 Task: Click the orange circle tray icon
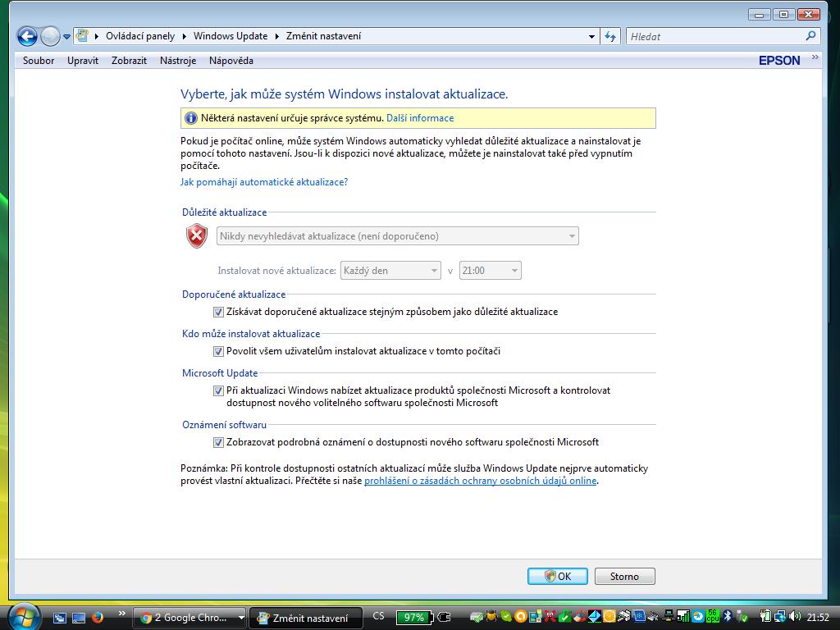521,617
